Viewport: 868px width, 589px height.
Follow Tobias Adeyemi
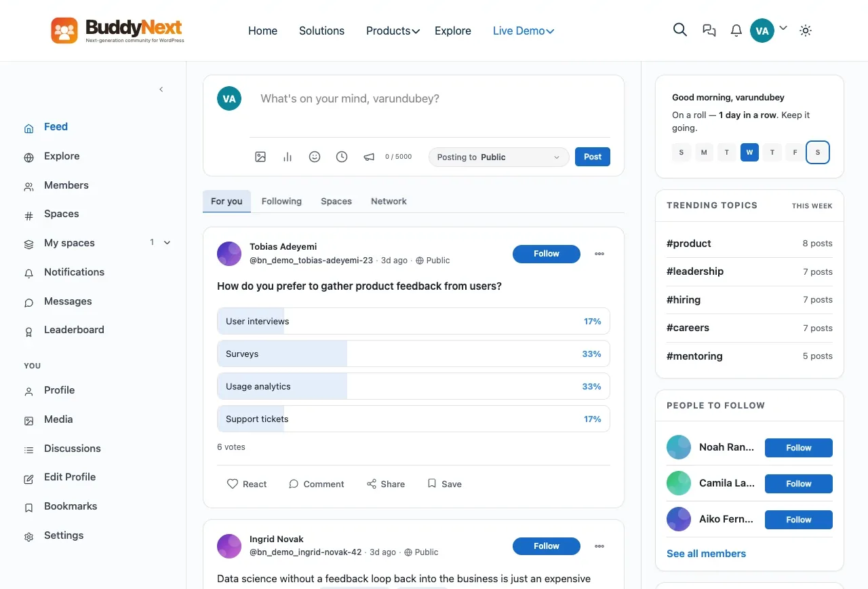[547, 254]
